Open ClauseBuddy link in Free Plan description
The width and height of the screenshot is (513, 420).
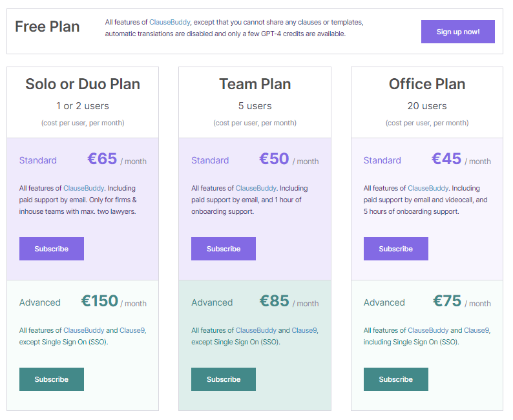(x=169, y=22)
